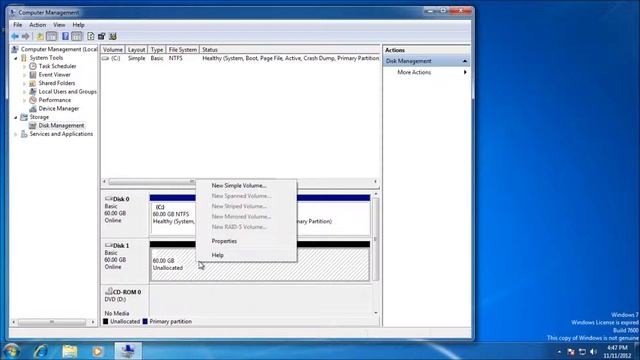Expand the Services and Applications node

coord(16,134)
